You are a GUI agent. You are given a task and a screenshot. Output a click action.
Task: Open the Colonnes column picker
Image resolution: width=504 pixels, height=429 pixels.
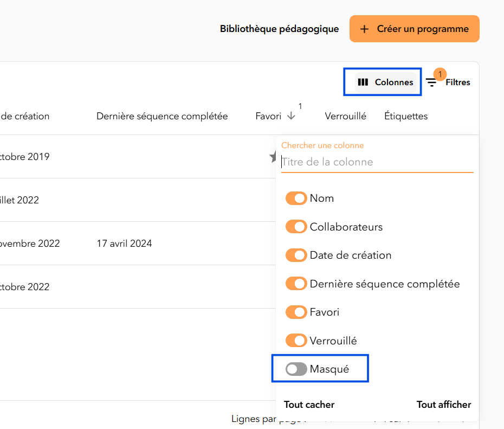[385, 82]
